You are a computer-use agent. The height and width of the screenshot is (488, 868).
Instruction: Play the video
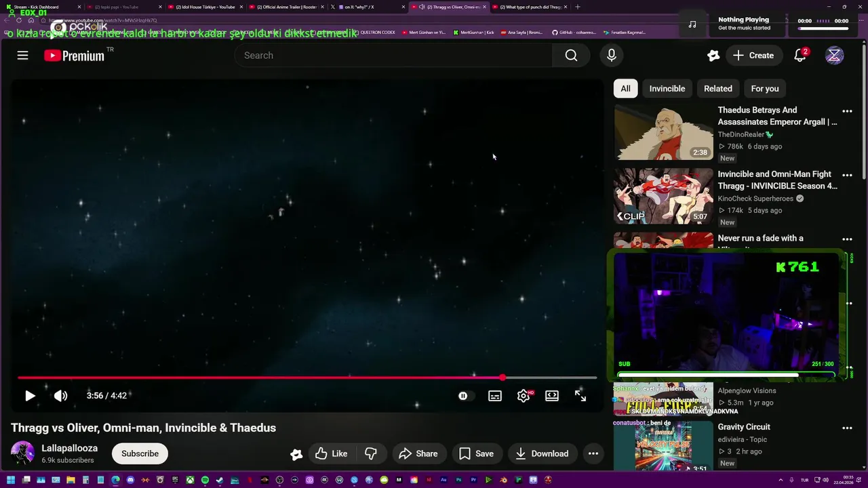click(30, 396)
